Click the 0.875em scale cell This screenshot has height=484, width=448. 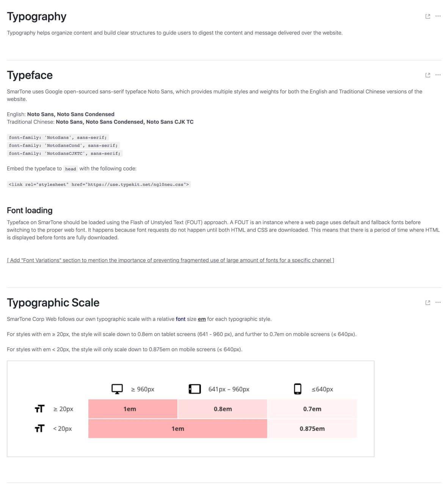tap(312, 429)
